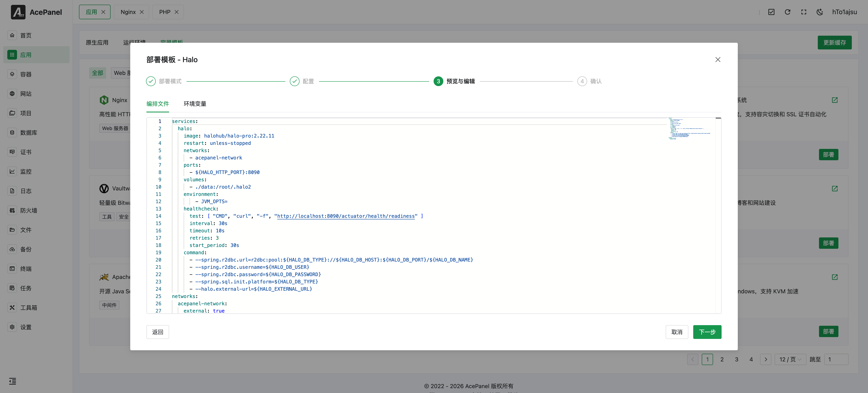Click the 下一步 next step button
Screen dimensions: 868x393
pyautogui.click(x=707, y=332)
